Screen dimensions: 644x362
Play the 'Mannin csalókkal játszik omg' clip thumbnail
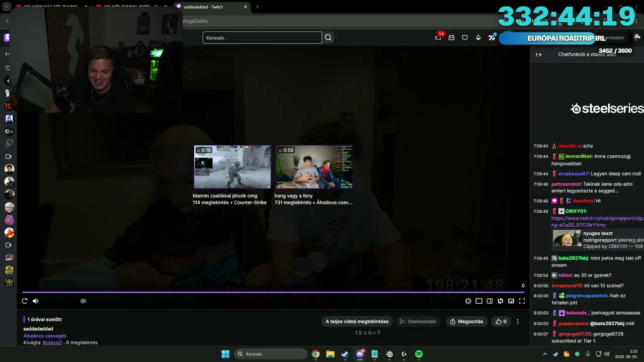(232, 167)
